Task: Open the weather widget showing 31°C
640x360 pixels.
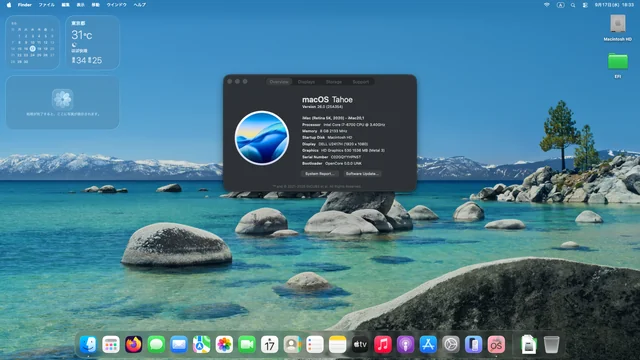Action: (x=93, y=42)
